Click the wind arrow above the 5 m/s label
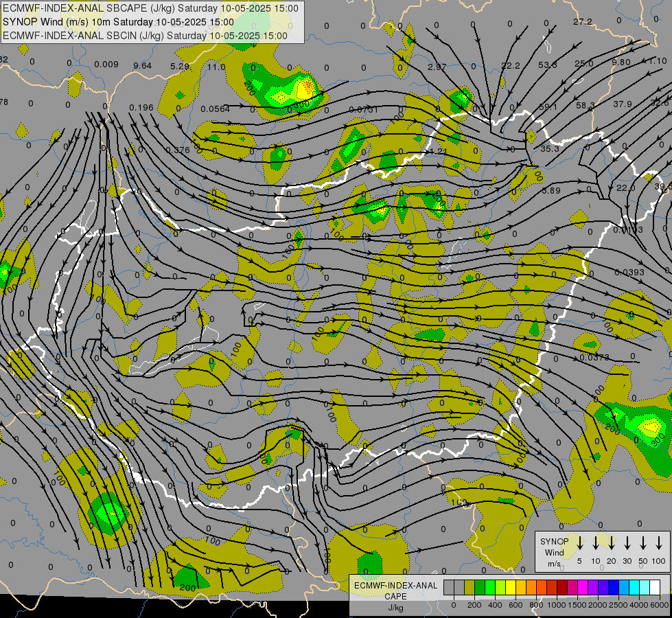This screenshot has width=672, height=618. (579, 543)
